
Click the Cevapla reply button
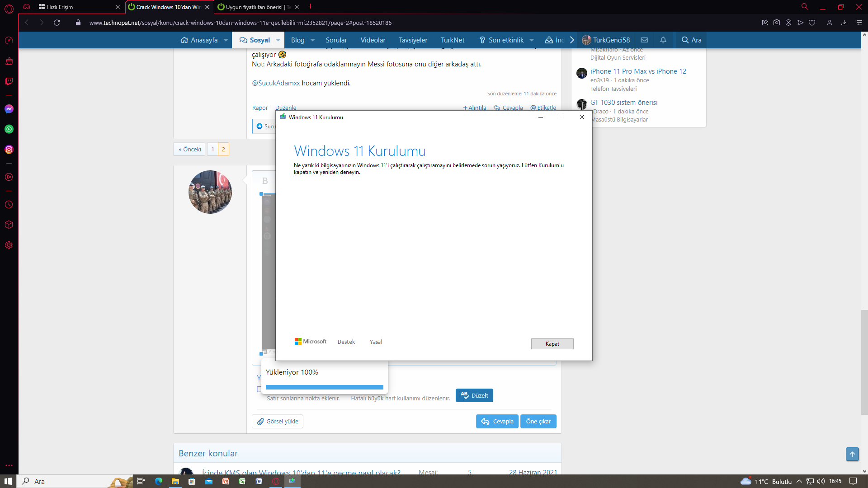[497, 421]
